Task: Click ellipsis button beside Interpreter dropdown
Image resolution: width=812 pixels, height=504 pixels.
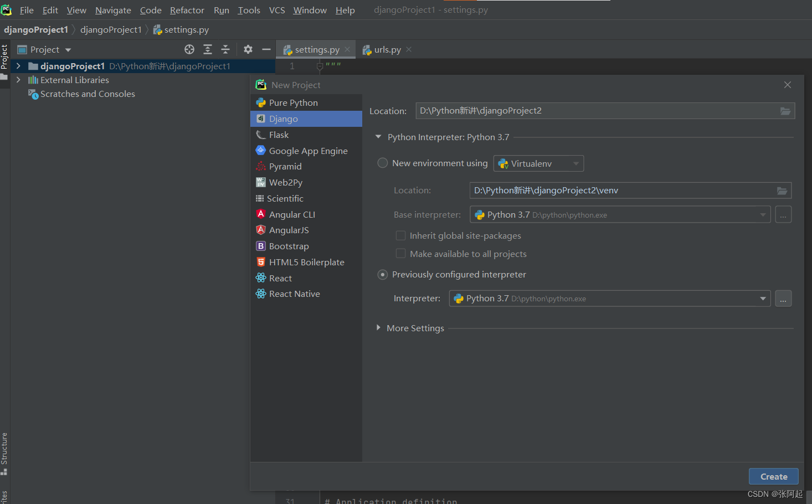Action: (783, 299)
